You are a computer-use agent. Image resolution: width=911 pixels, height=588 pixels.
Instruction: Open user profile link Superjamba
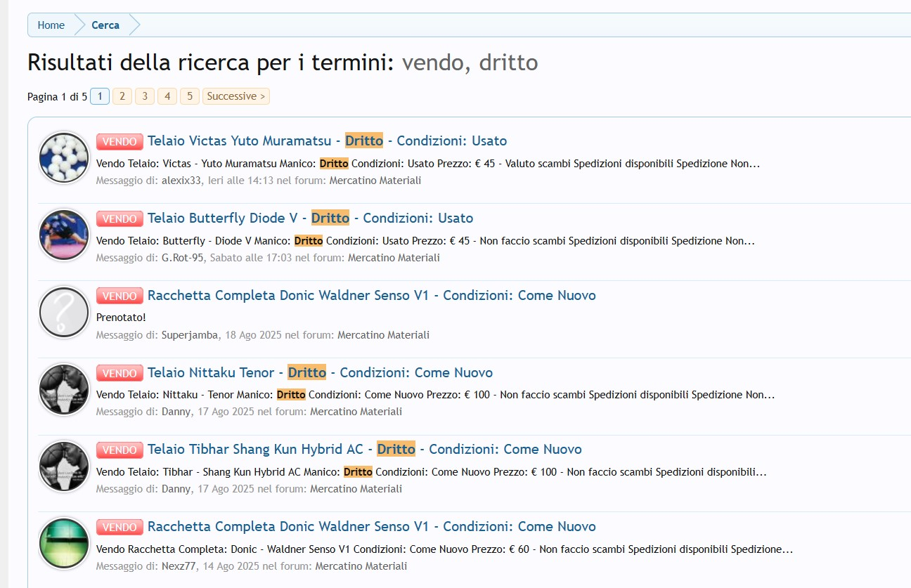190,335
